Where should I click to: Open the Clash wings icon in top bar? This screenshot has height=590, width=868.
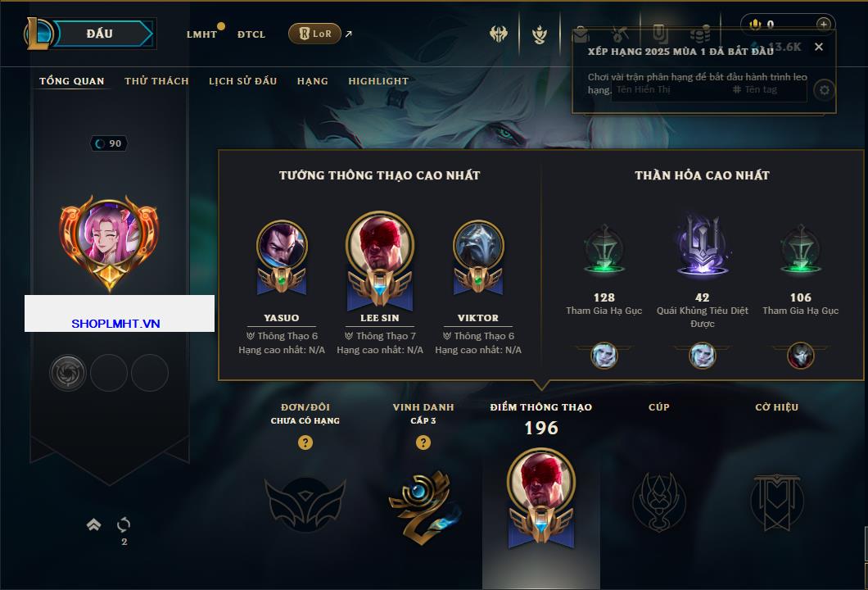tap(499, 34)
